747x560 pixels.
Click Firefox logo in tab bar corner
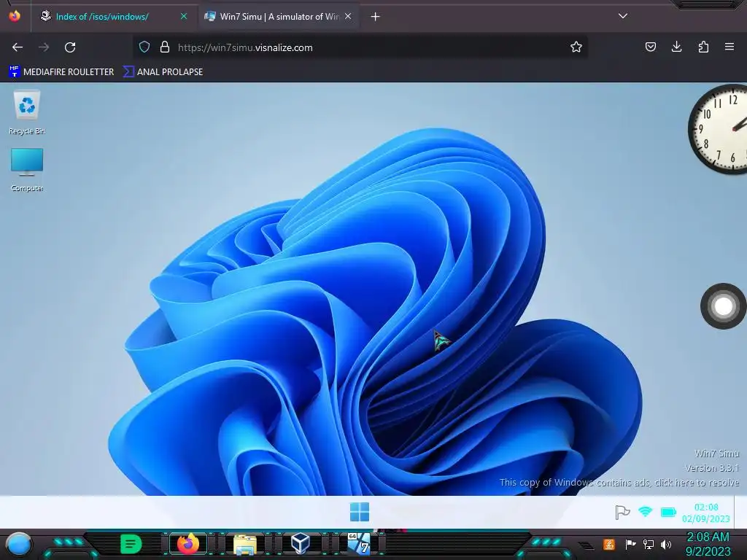coord(15,16)
